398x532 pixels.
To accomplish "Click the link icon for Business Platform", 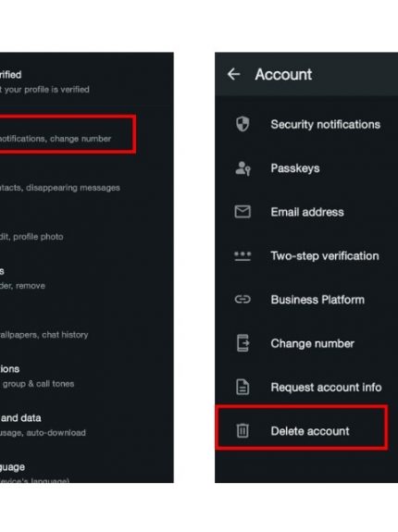I will pos(243,299).
